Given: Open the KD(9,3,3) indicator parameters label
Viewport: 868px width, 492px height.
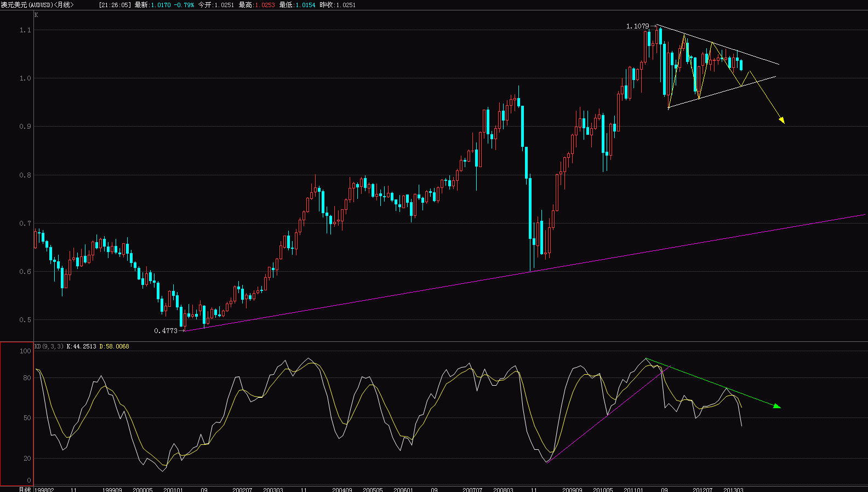Looking at the screenshot, I should point(49,346).
